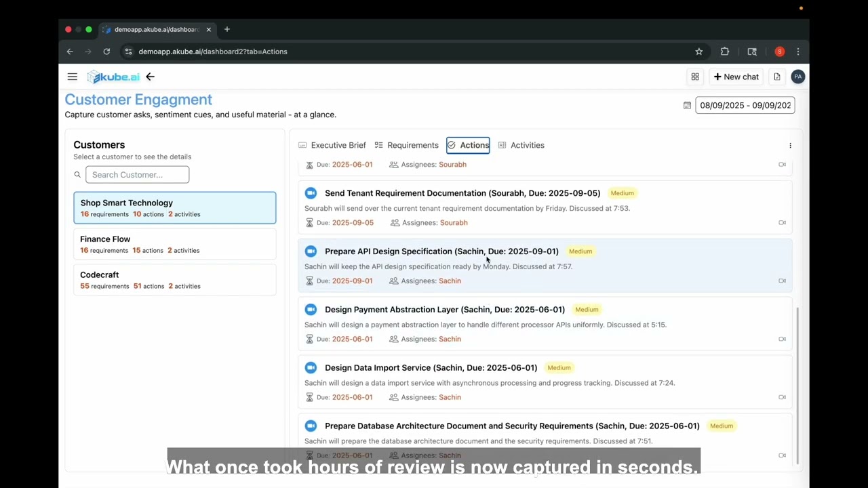
Task: Open the grid apps icon
Action: click(695, 77)
